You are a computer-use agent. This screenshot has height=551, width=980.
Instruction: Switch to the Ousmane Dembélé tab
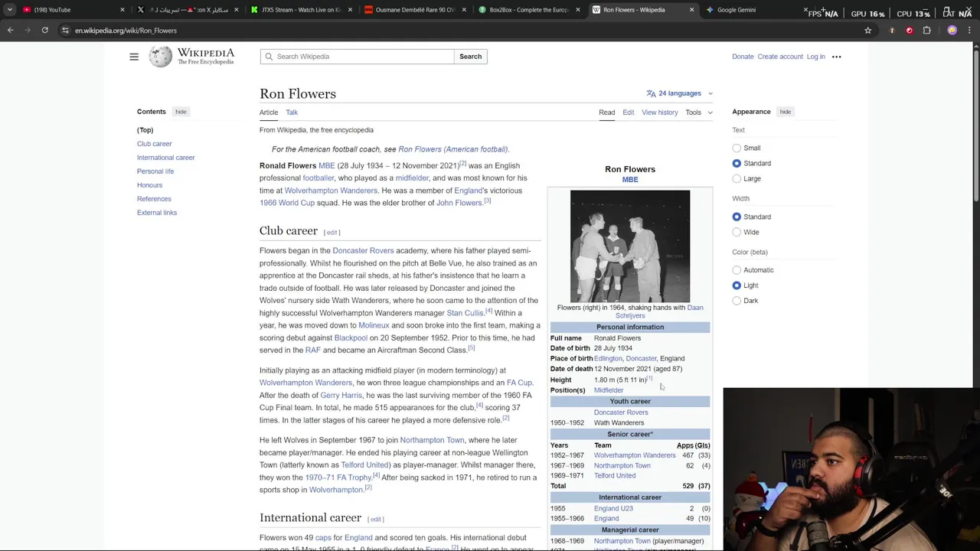(416, 10)
